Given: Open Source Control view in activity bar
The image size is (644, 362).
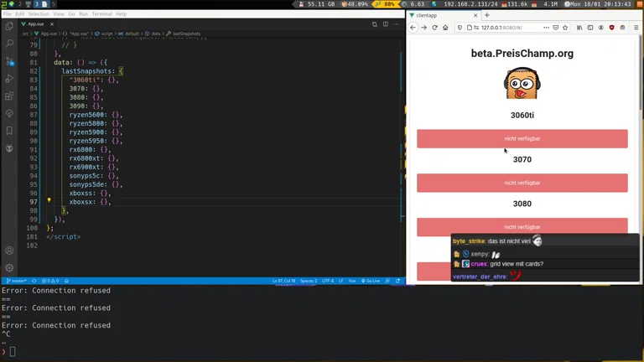Looking at the screenshot, I should [9, 61].
